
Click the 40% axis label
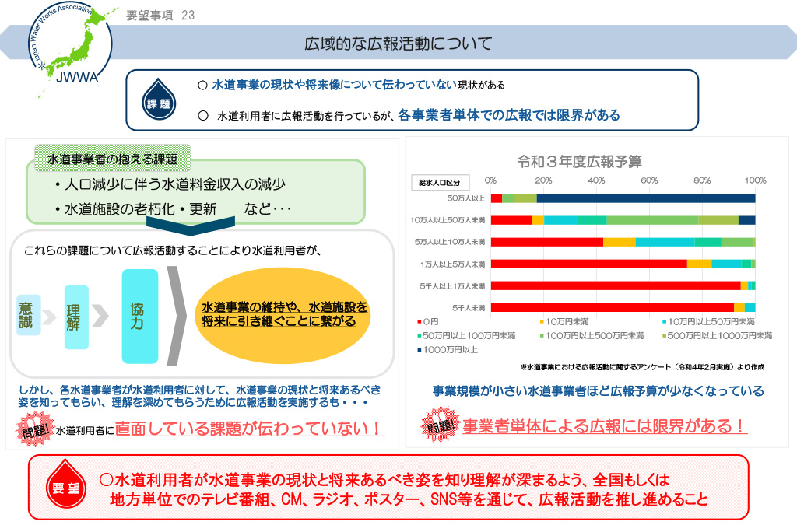click(x=596, y=180)
